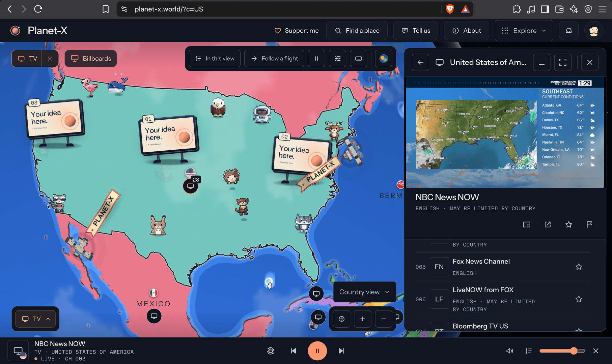Report NBC News NOW with the flag icon
This screenshot has width=612, height=364.
pyautogui.click(x=589, y=224)
